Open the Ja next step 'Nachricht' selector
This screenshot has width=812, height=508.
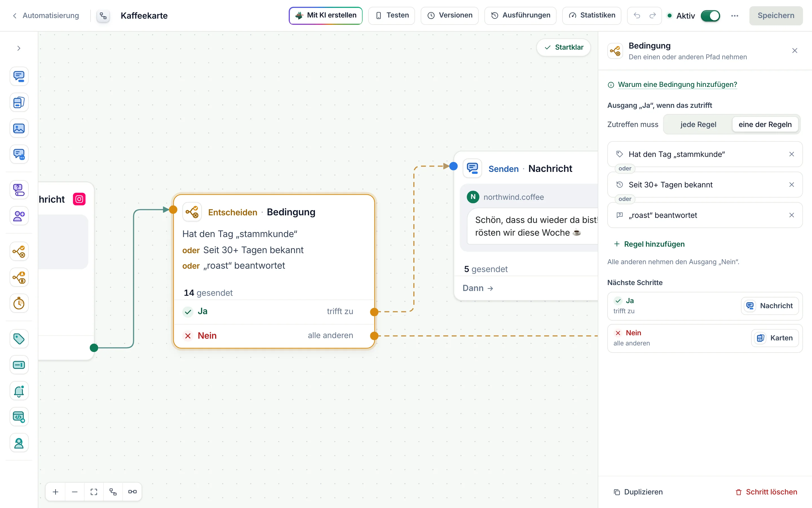pos(770,306)
